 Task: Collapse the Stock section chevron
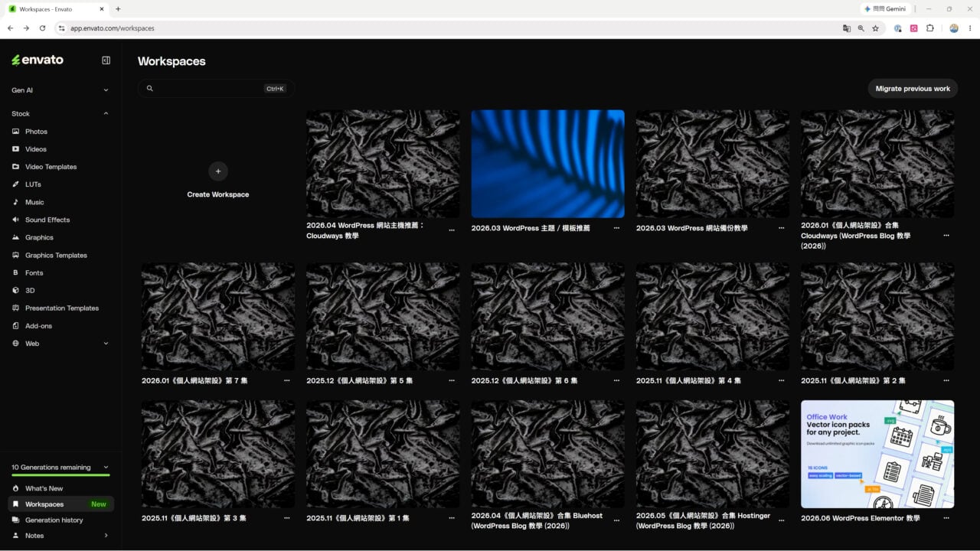pos(106,113)
